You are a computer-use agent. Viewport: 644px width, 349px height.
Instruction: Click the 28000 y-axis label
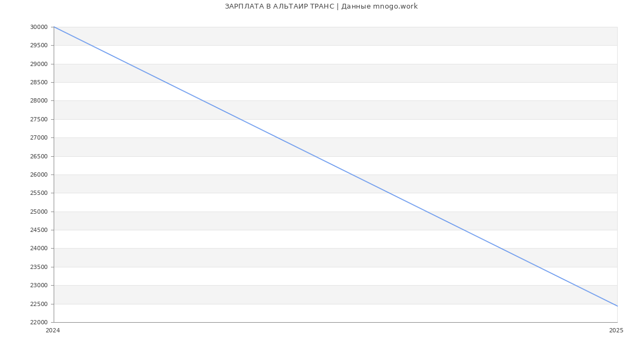click(39, 101)
